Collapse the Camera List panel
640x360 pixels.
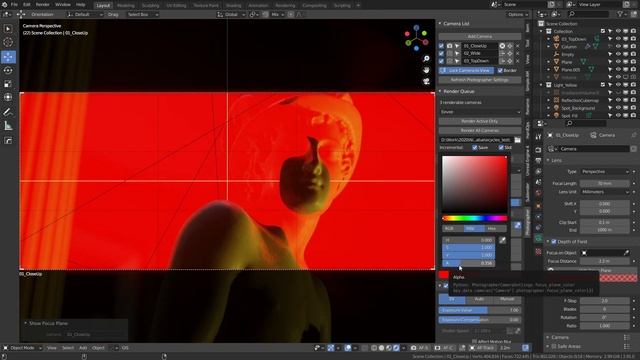440,24
